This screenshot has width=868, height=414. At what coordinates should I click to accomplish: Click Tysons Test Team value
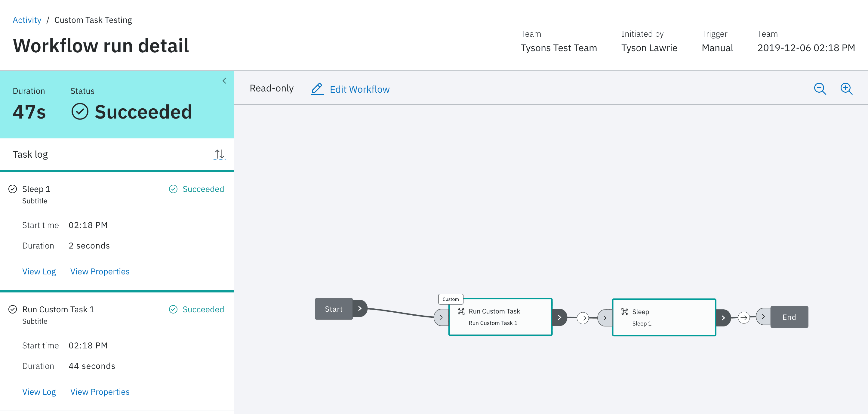559,48
